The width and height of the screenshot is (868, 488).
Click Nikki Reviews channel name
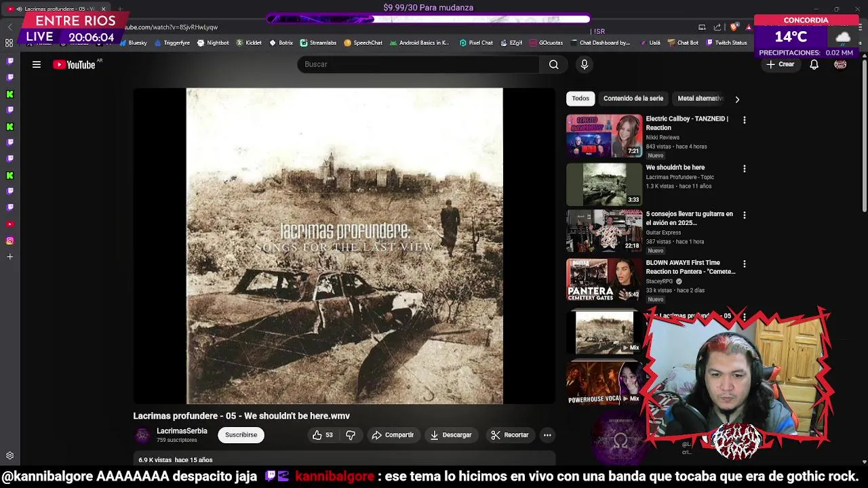663,138
